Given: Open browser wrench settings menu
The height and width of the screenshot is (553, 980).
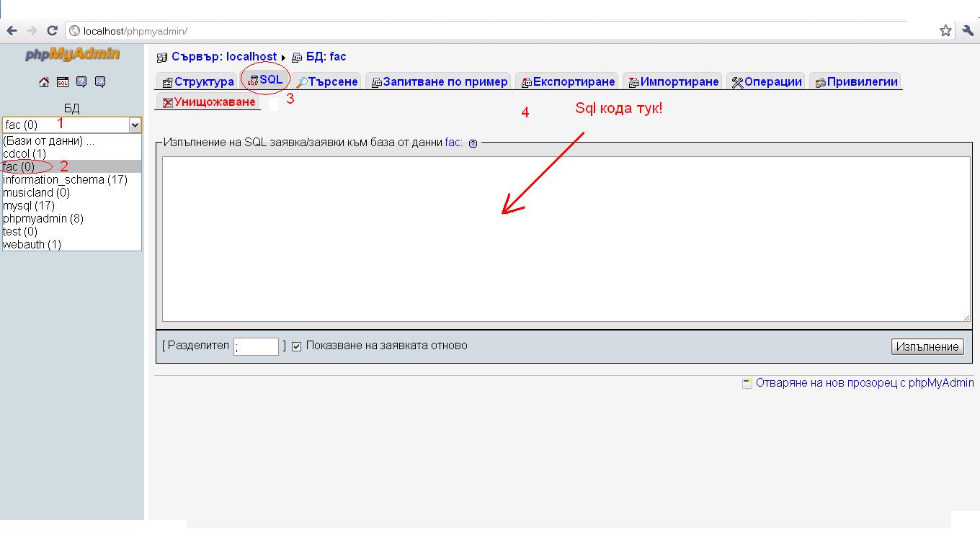Looking at the screenshot, I should coord(968,31).
